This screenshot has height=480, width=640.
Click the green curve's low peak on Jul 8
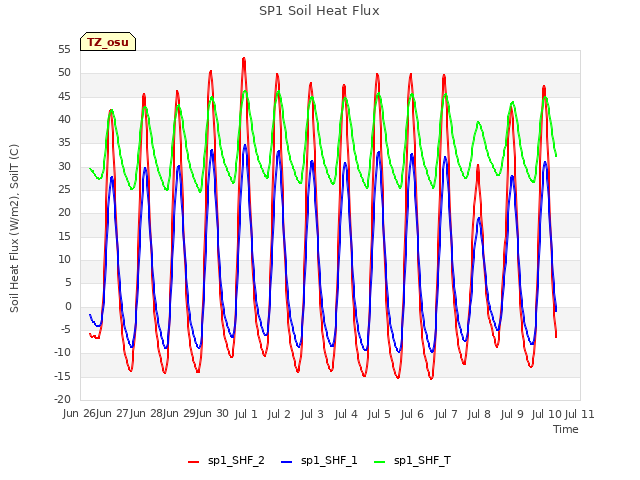click(x=479, y=122)
